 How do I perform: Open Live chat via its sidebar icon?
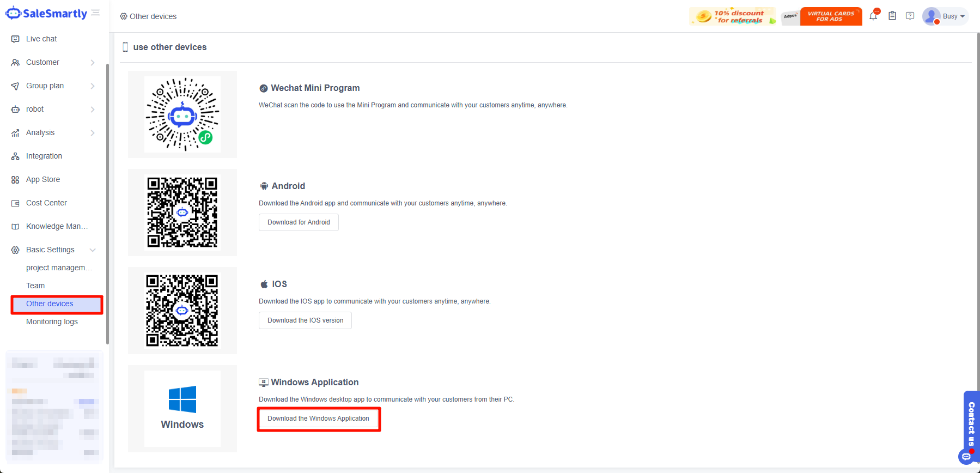pos(15,39)
